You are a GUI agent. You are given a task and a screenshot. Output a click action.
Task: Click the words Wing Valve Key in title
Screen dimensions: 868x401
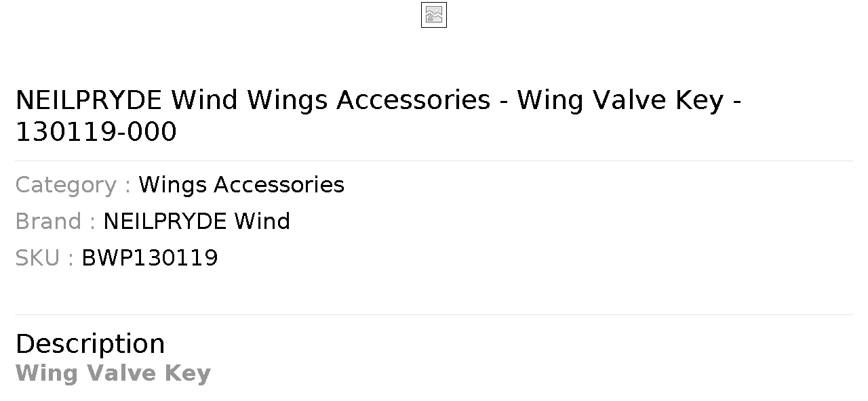620,100
